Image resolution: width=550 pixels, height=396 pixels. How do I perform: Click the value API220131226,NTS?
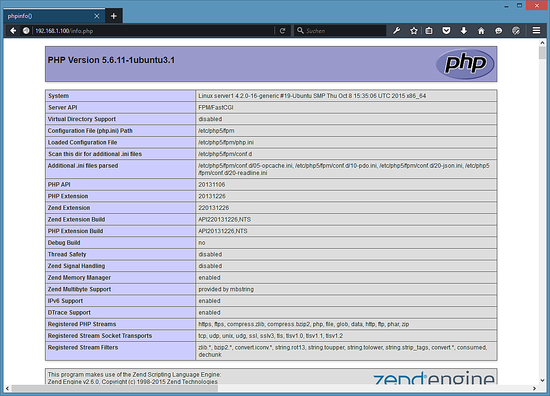(224, 219)
